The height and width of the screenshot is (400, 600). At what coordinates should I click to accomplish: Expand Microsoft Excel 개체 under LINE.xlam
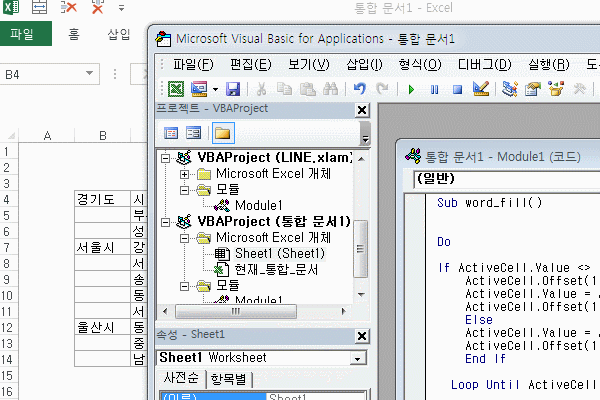pyautogui.click(x=184, y=175)
